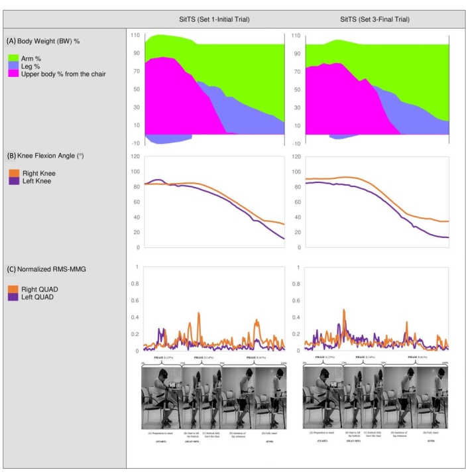The image size is (466, 476).
Task: Click the orange Right Knee legend swatch
Action: pos(14,173)
